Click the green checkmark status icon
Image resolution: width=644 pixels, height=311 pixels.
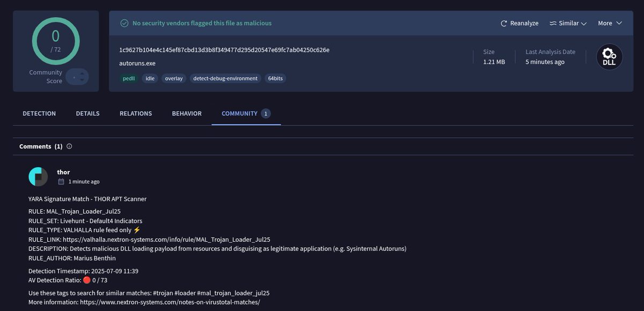coord(125,23)
